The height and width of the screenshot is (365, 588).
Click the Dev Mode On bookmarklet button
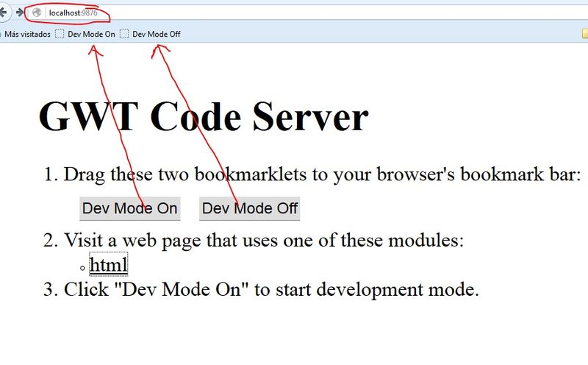coord(130,208)
